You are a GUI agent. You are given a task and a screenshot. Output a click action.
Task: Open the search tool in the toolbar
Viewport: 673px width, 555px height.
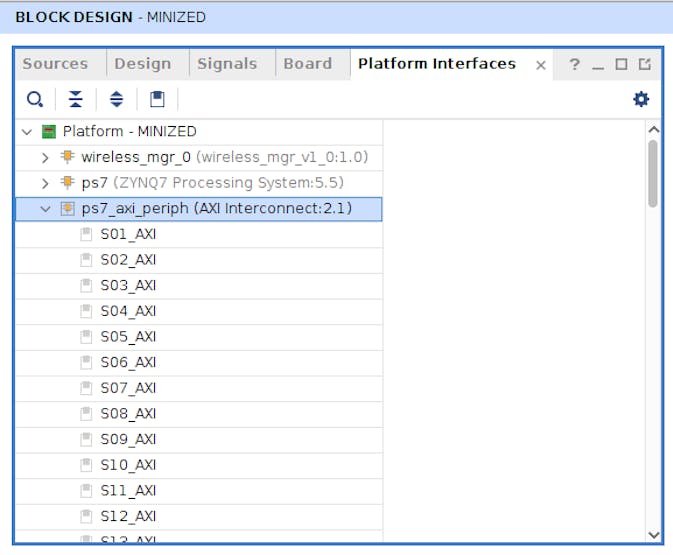point(35,99)
